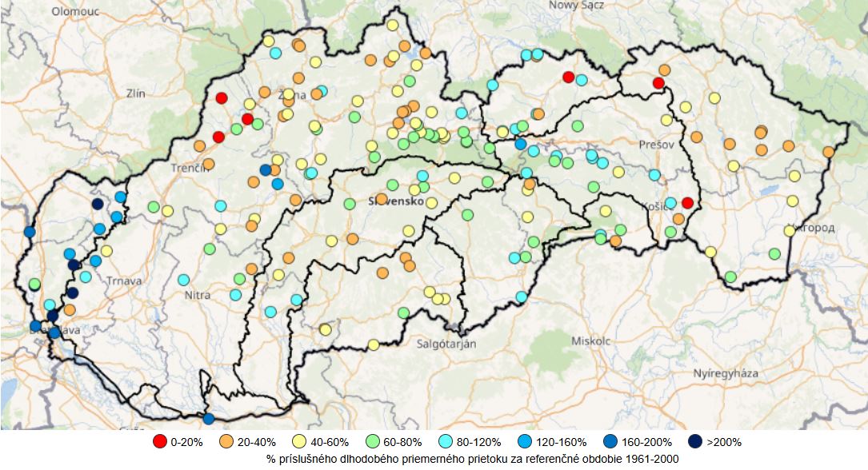Image resolution: width=868 pixels, height=470 pixels.
Task: Select the dark navy >200% legend circle
Action: pyautogui.click(x=695, y=441)
